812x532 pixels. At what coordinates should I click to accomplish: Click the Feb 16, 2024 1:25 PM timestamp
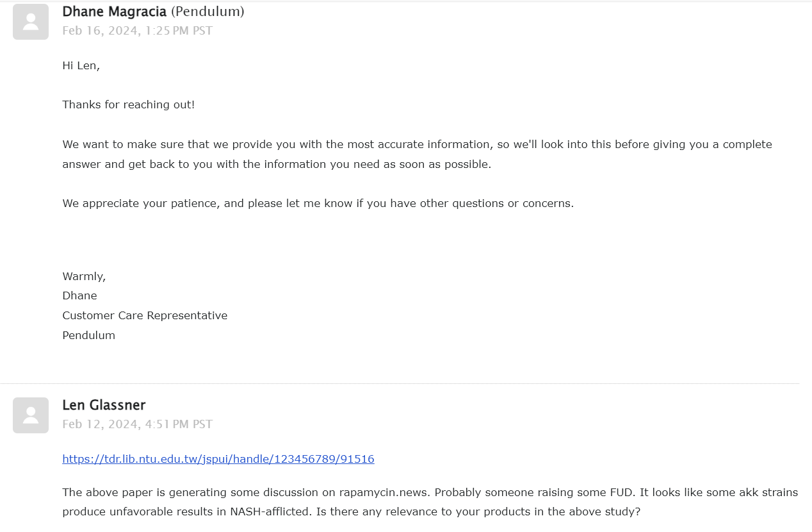[137, 31]
